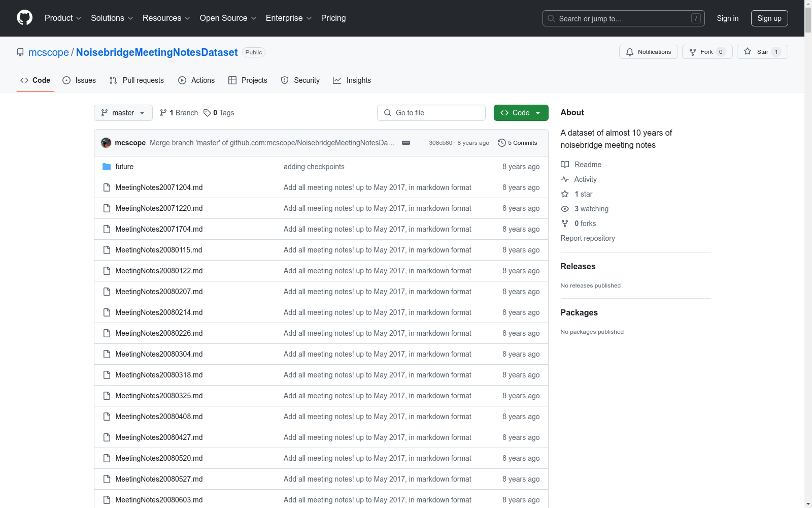The width and height of the screenshot is (812, 508).
Task: Click Report repository link
Action: 588,238
